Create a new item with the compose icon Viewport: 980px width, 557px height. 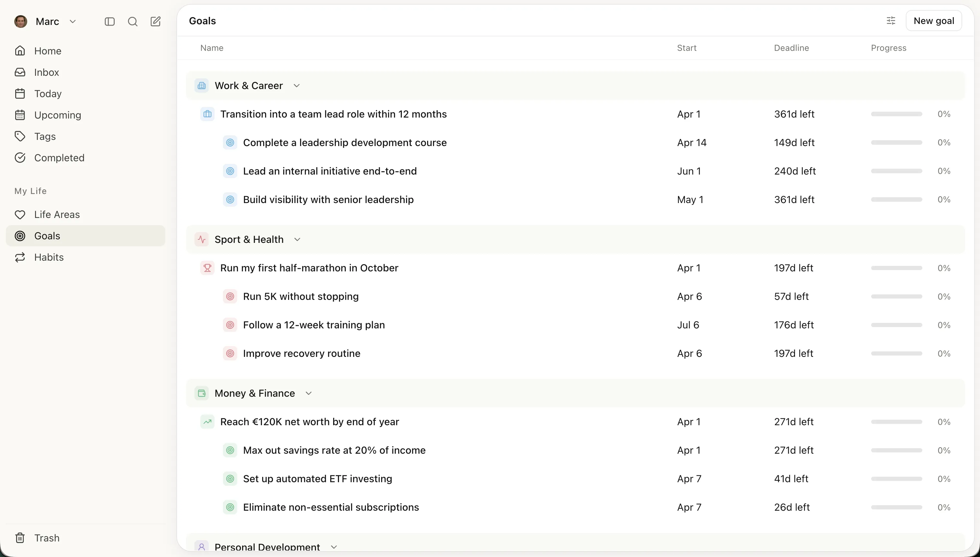(155, 21)
